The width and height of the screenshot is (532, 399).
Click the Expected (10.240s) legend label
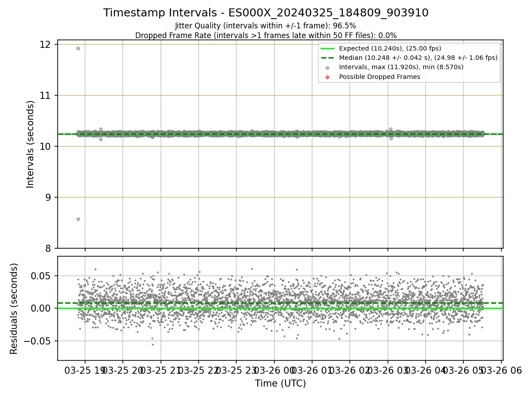tap(390, 48)
